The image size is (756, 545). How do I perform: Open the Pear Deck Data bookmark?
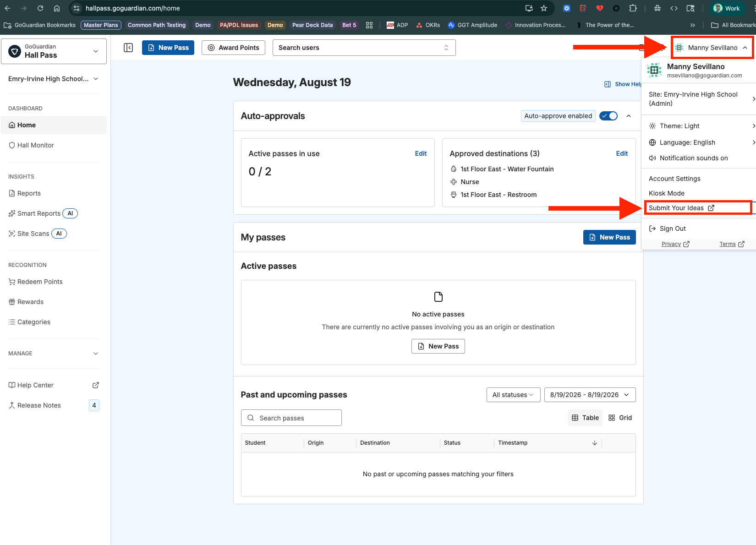[x=312, y=25]
